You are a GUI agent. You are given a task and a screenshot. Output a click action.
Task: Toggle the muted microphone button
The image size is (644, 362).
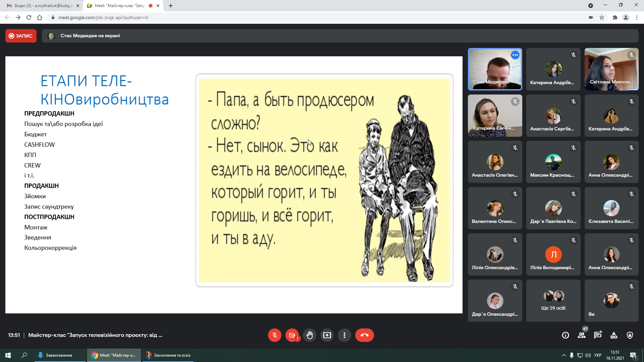pos(274,335)
